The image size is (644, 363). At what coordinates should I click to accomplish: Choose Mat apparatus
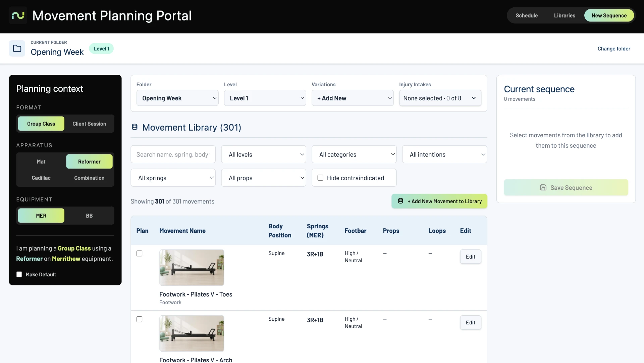pos(41,162)
